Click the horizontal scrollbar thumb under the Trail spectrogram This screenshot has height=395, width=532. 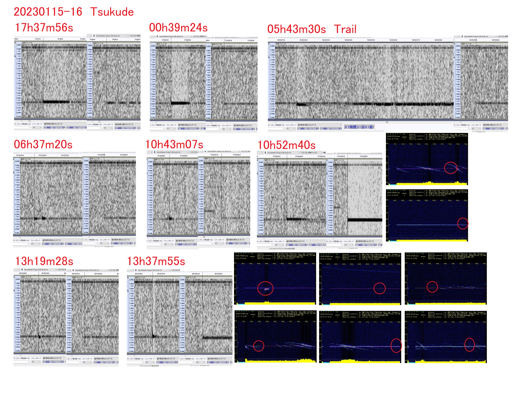coord(387,122)
